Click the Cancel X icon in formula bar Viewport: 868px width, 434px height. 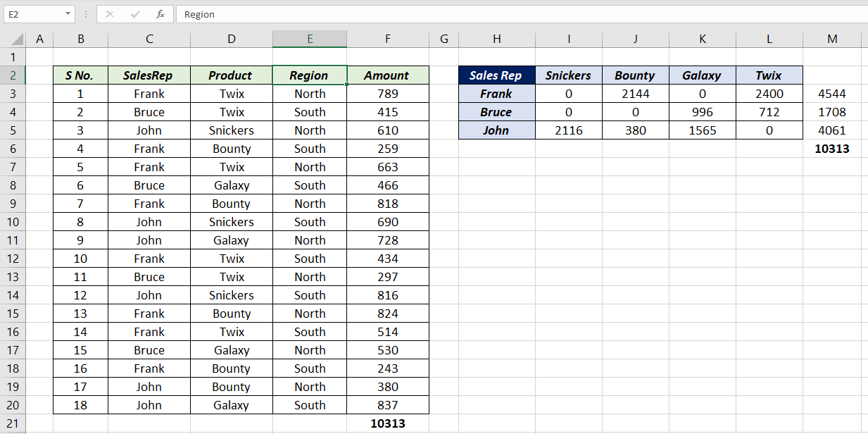click(x=110, y=14)
